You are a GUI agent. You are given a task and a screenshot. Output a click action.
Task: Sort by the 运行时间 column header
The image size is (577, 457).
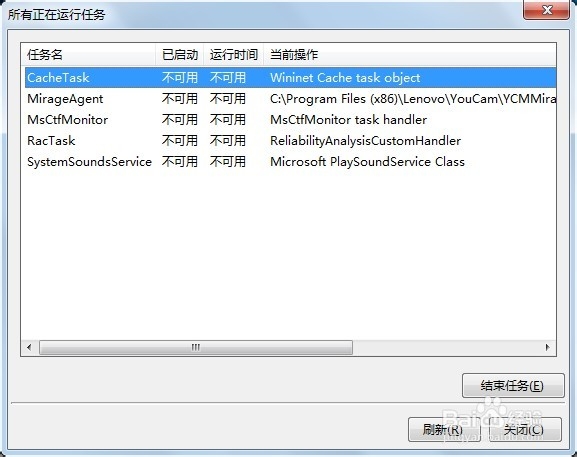(x=234, y=55)
